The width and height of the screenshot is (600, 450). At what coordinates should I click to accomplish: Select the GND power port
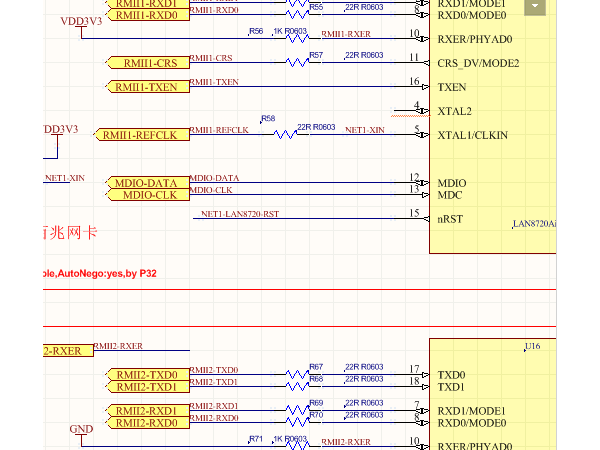pyautogui.click(x=82, y=430)
